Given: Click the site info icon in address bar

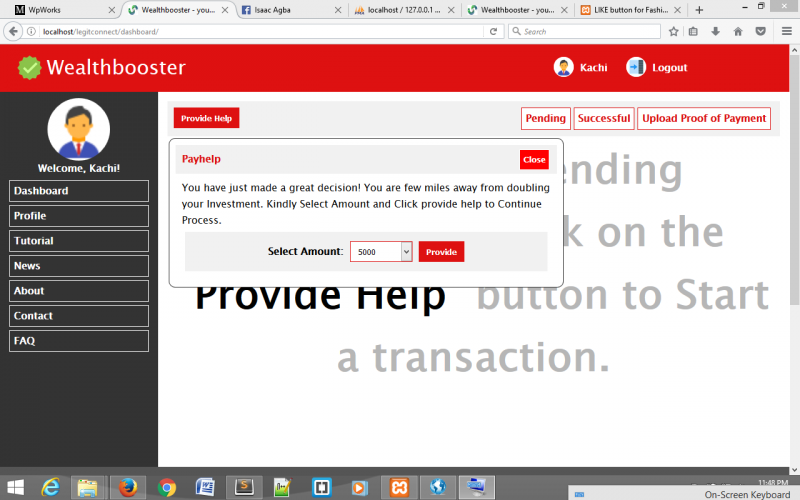Looking at the screenshot, I should tap(31, 32).
